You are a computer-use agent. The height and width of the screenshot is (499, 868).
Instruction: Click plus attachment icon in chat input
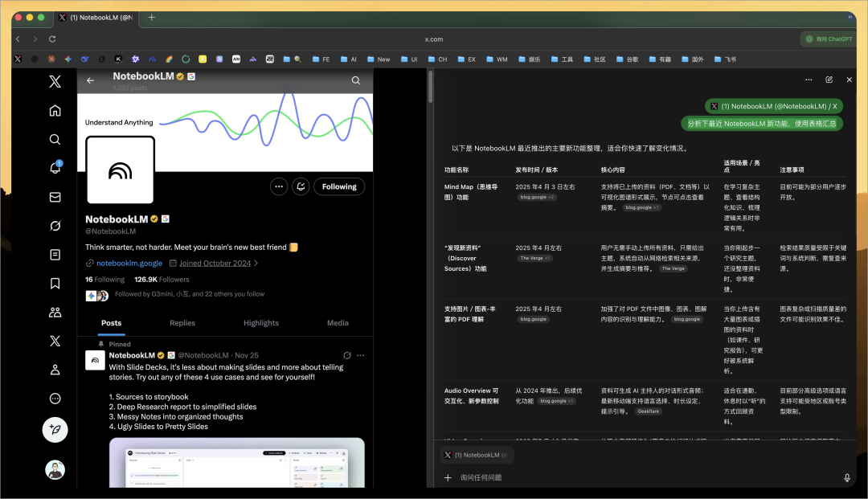448,477
